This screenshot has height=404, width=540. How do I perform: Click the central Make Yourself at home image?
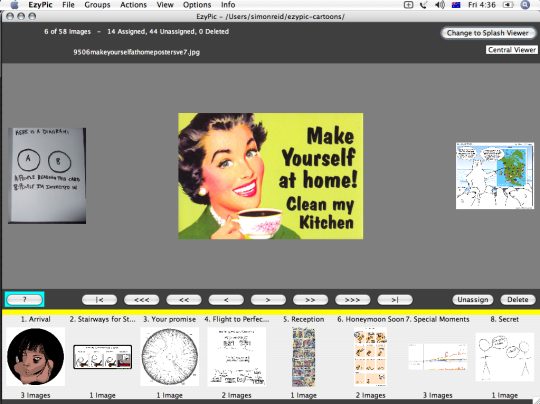(270, 176)
